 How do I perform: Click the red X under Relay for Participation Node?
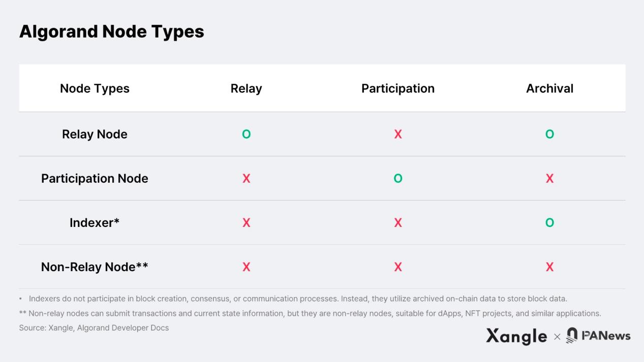pyautogui.click(x=247, y=178)
